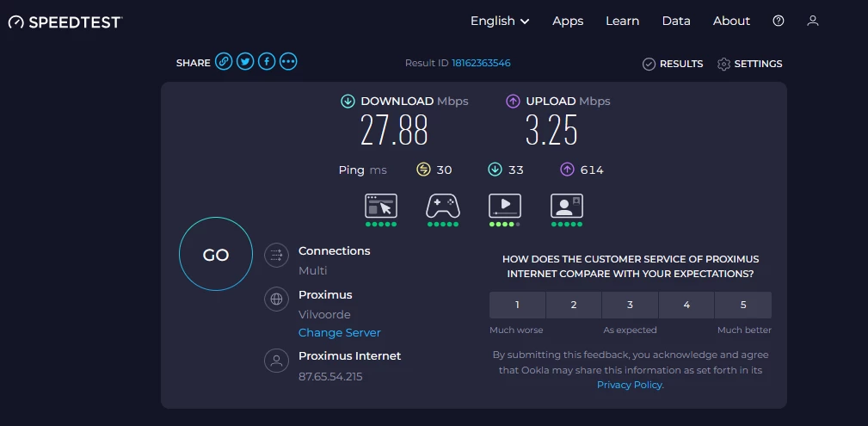Click the share link icon
The width and height of the screenshot is (868, 426).
224,62
